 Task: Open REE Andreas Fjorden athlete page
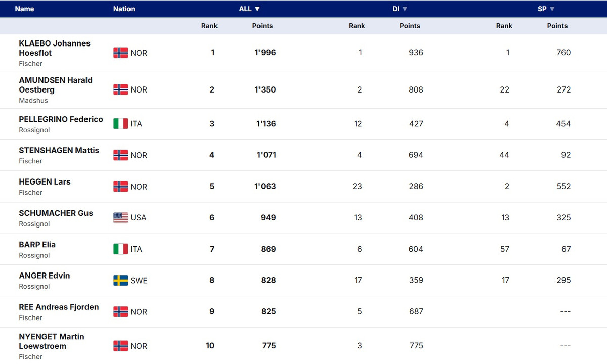59,307
